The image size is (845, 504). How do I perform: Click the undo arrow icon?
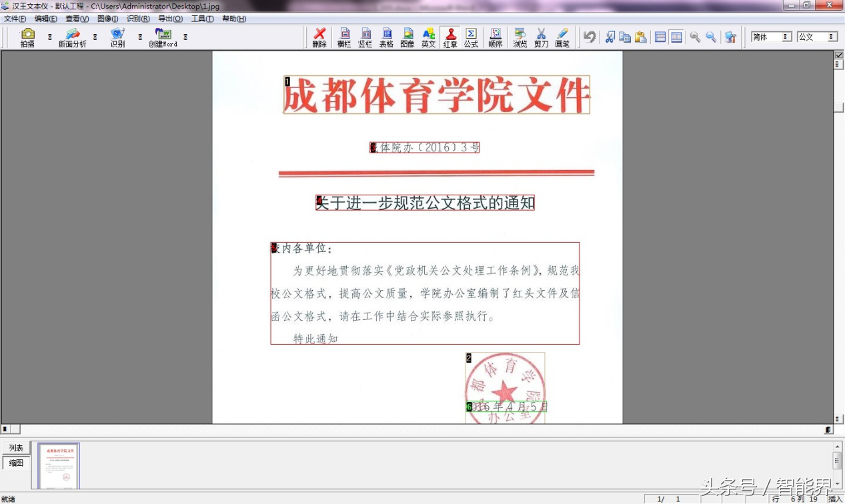point(590,37)
